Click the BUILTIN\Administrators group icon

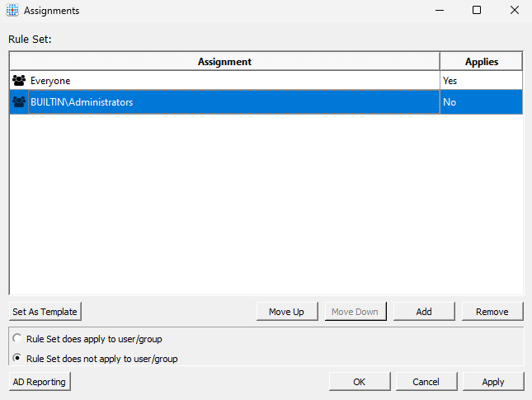[x=19, y=102]
